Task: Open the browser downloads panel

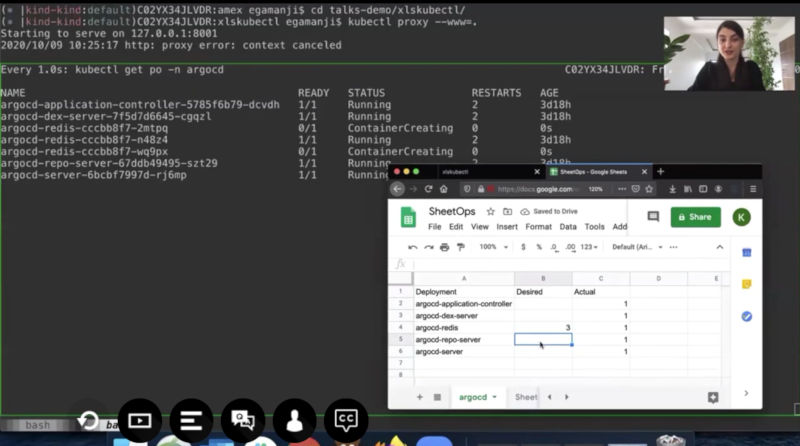Action: click(672, 189)
